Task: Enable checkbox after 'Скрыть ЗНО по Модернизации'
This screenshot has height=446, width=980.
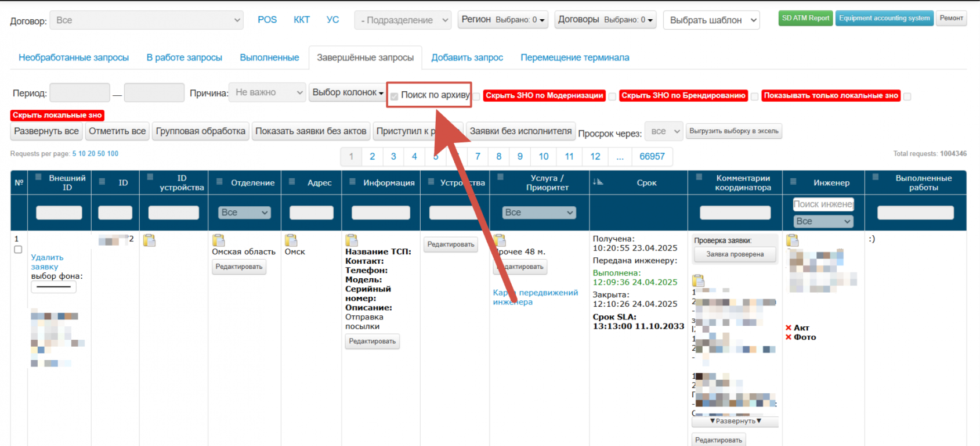Action: [612, 96]
